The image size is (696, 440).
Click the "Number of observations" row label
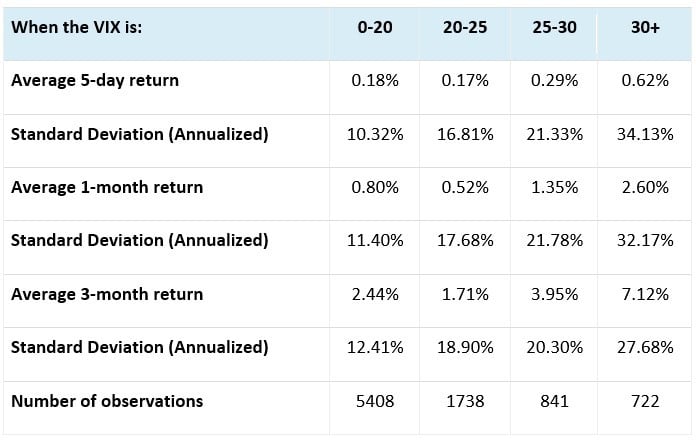(107, 401)
